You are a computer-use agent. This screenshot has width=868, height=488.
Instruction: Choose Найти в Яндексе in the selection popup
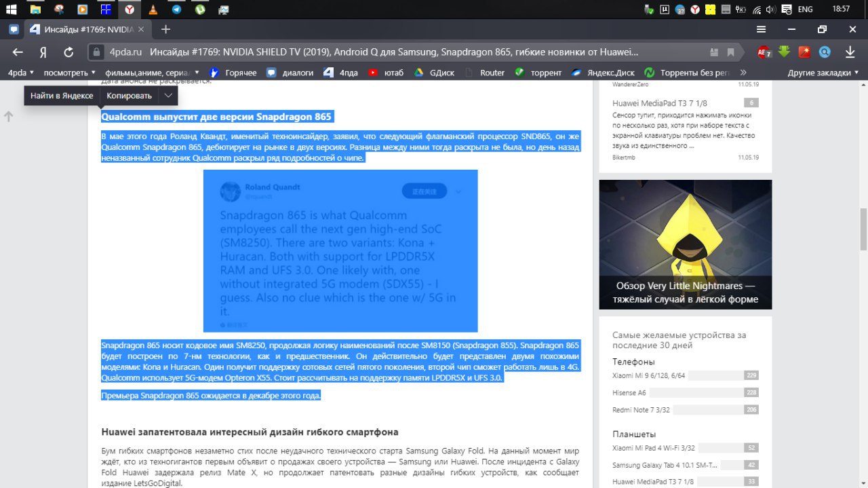[62, 96]
